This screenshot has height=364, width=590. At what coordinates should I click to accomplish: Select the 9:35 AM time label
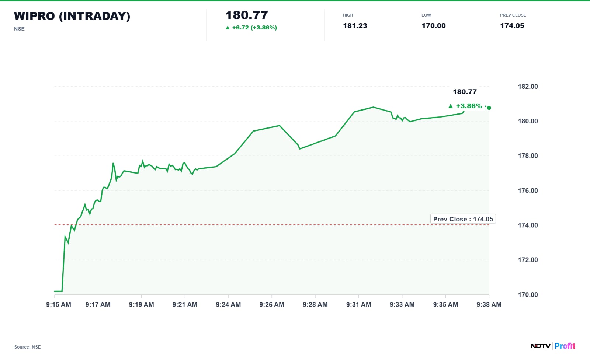tap(446, 305)
